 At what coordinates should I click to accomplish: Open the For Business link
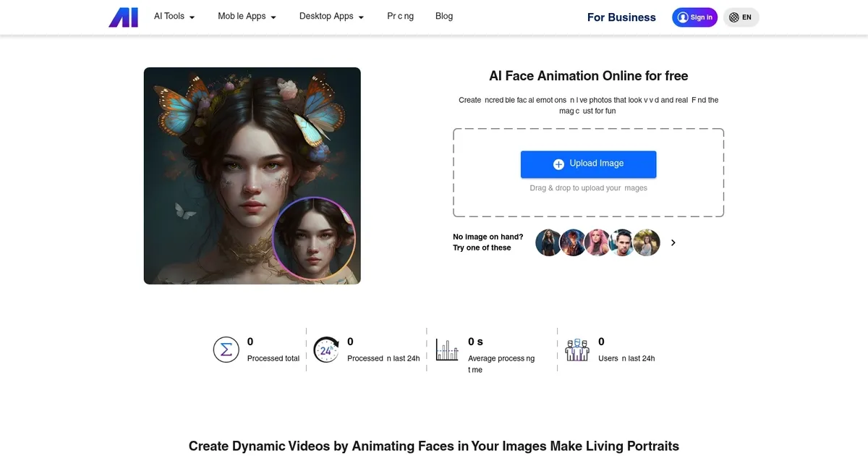click(621, 17)
